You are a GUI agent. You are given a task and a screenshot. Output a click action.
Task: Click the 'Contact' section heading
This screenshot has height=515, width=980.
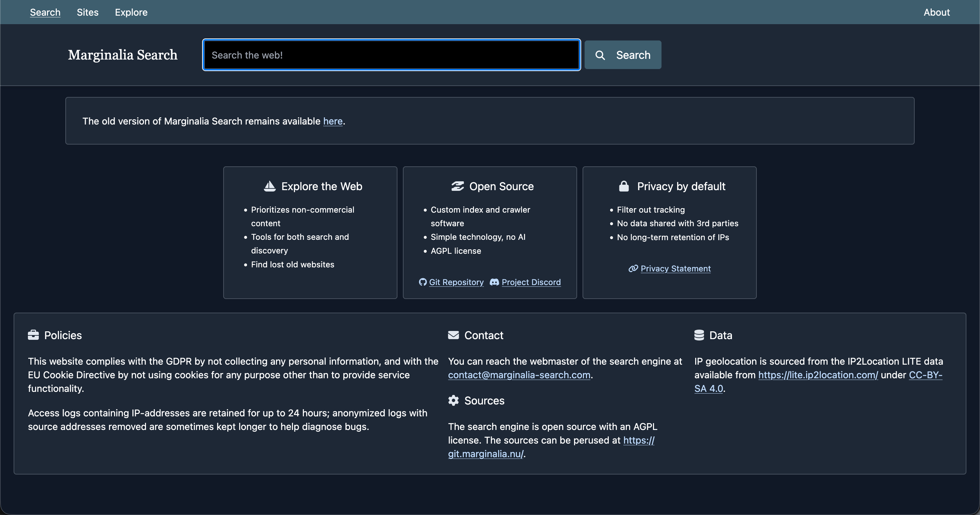click(x=484, y=335)
